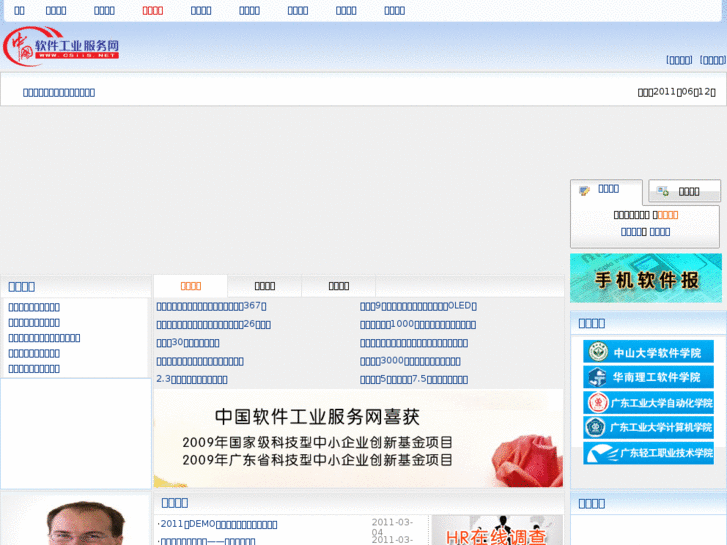Open the news headline containing the number 26
This screenshot has height=545, width=727.
[214, 324]
